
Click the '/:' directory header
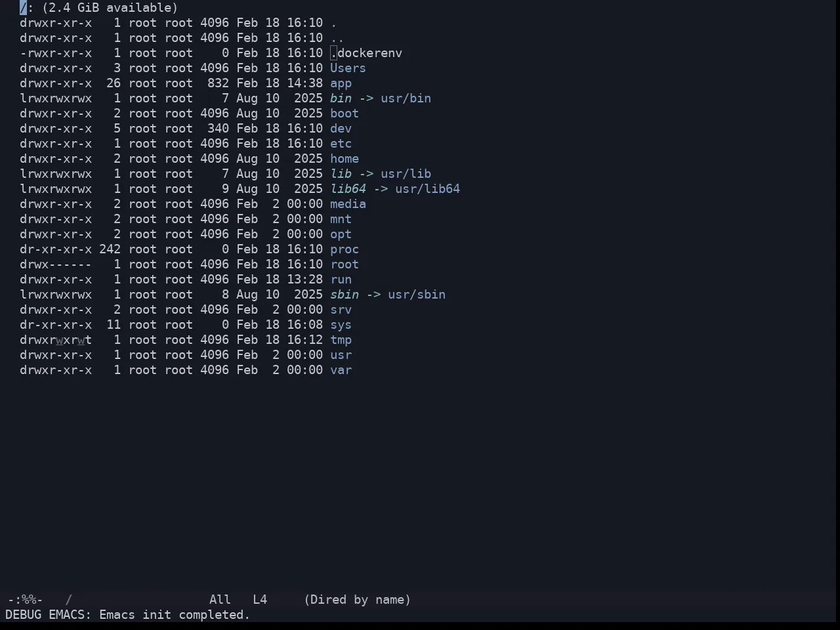(x=27, y=8)
